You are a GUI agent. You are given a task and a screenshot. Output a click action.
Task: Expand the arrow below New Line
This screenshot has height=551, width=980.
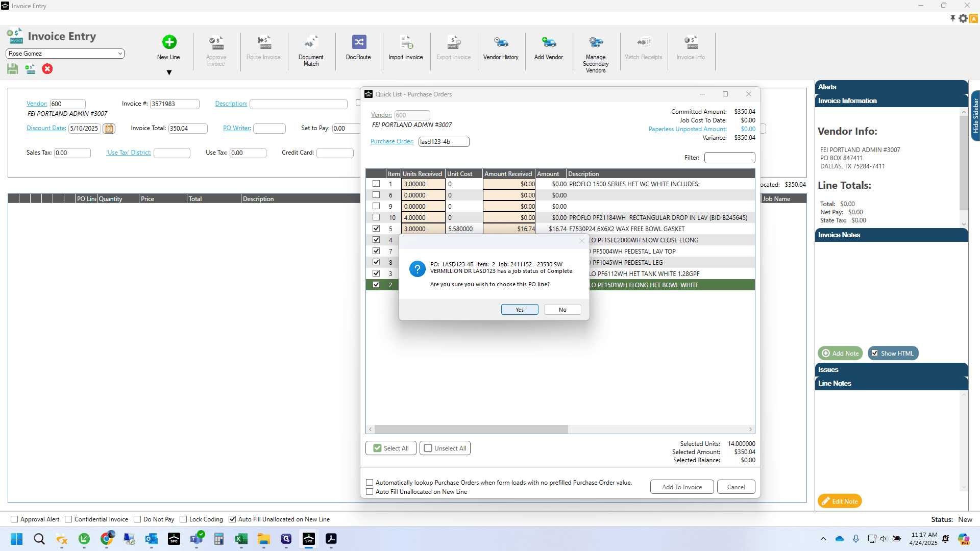click(169, 72)
